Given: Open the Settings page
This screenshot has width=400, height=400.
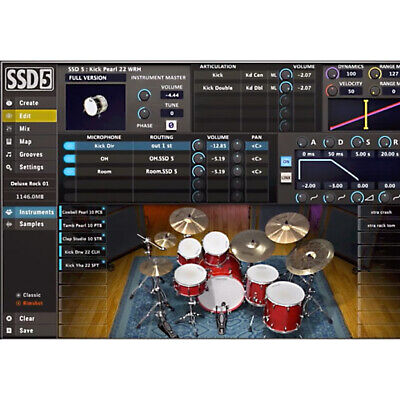Looking at the screenshot, I should point(29,167).
